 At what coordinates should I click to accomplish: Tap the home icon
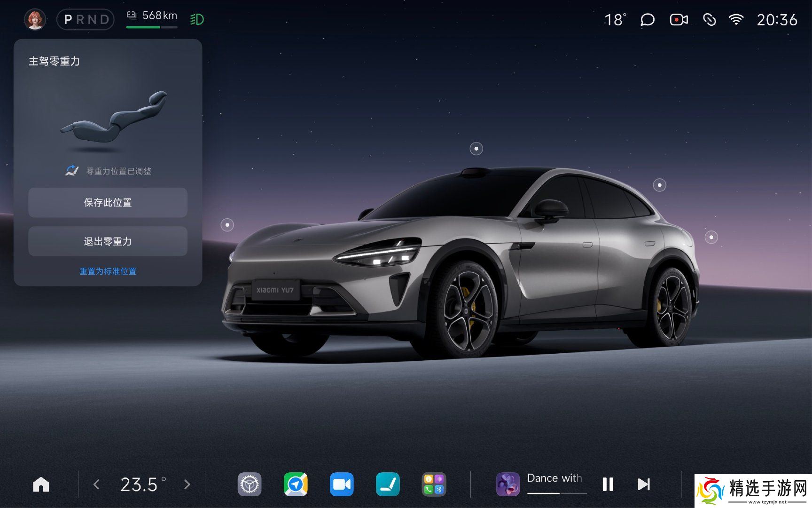(x=41, y=484)
